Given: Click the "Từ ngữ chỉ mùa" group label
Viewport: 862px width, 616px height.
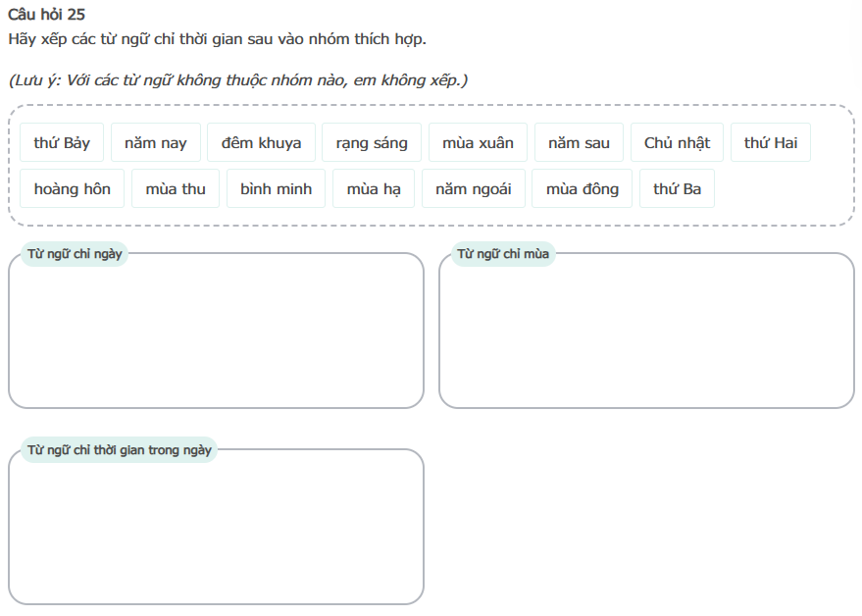Looking at the screenshot, I should pyautogui.click(x=503, y=255).
